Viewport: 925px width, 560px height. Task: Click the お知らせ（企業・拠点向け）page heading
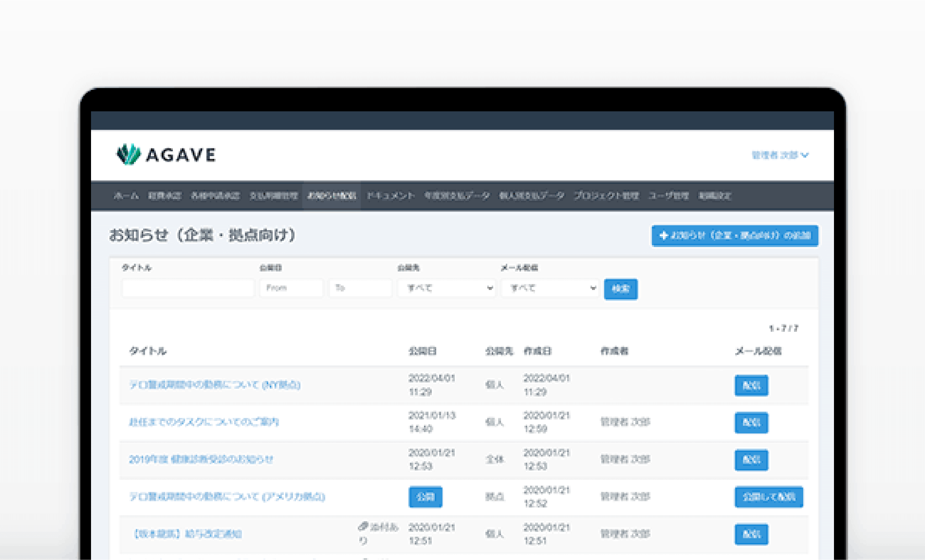pos(202,235)
